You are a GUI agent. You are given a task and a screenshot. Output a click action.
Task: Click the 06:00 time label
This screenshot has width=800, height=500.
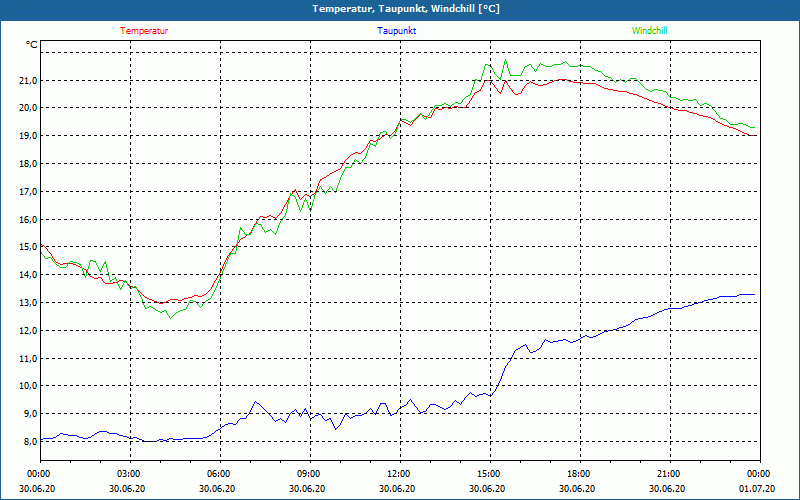coord(220,474)
